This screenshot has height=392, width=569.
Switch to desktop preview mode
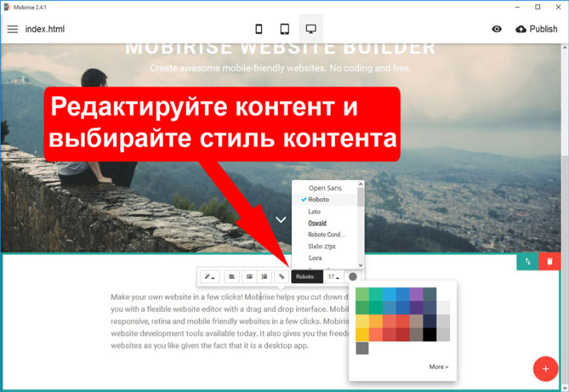pos(311,29)
